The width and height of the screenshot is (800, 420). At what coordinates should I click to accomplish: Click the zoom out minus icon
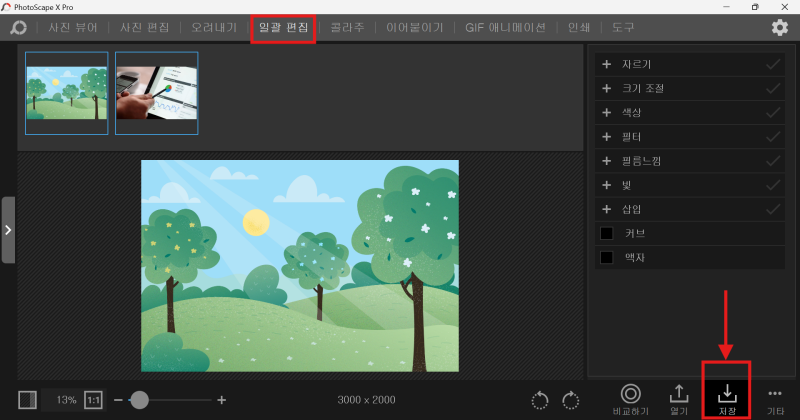coord(118,400)
